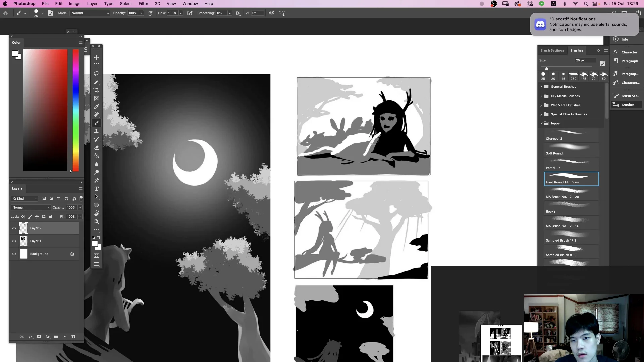This screenshot has height=362, width=644.
Task: Click the Delete layer trash icon
Action: [x=73, y=337]
